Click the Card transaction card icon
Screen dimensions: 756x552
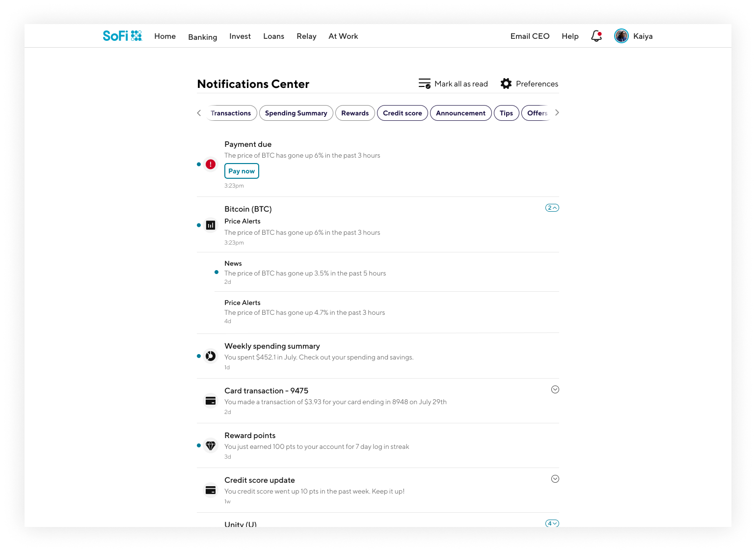point(211,401)
